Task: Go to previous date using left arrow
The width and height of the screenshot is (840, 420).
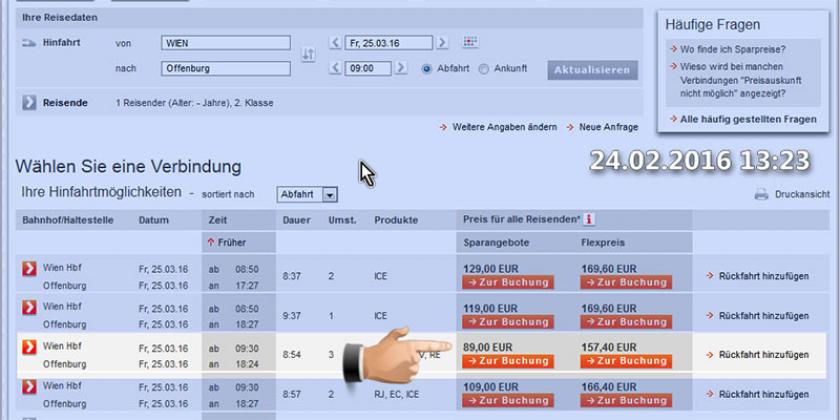Action: pos(335,43)
